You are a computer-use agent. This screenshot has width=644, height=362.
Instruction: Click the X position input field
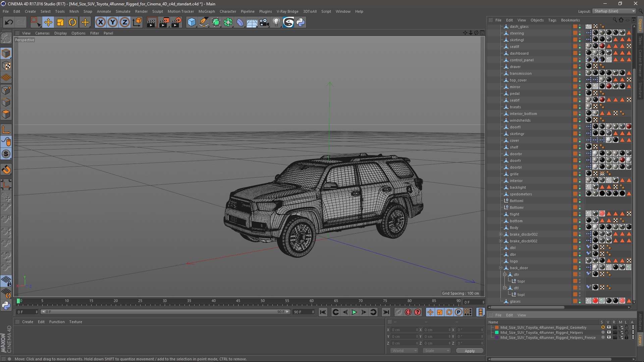[x=404, y=330]
